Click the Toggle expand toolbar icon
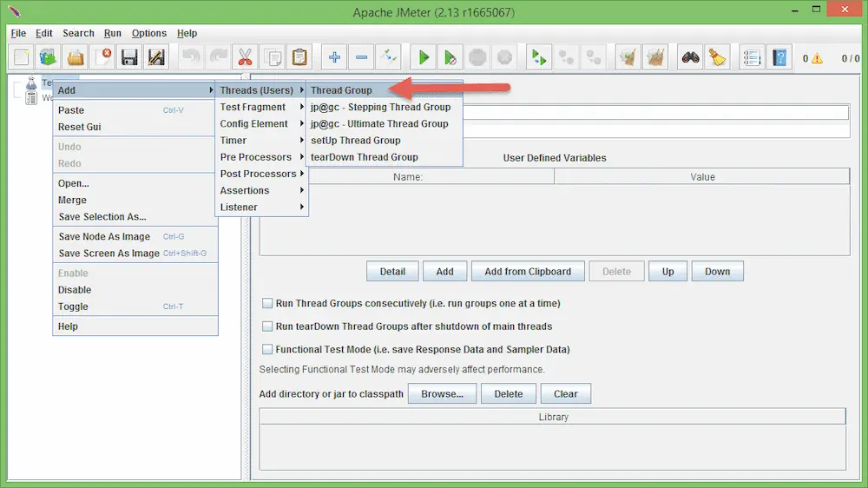Screen dimensions: 868x488 (389, 57)
